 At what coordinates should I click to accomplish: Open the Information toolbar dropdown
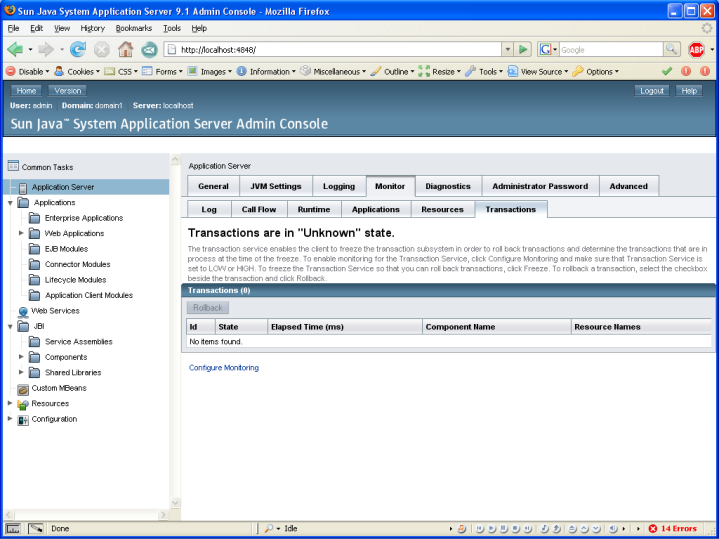click(266, 72)
